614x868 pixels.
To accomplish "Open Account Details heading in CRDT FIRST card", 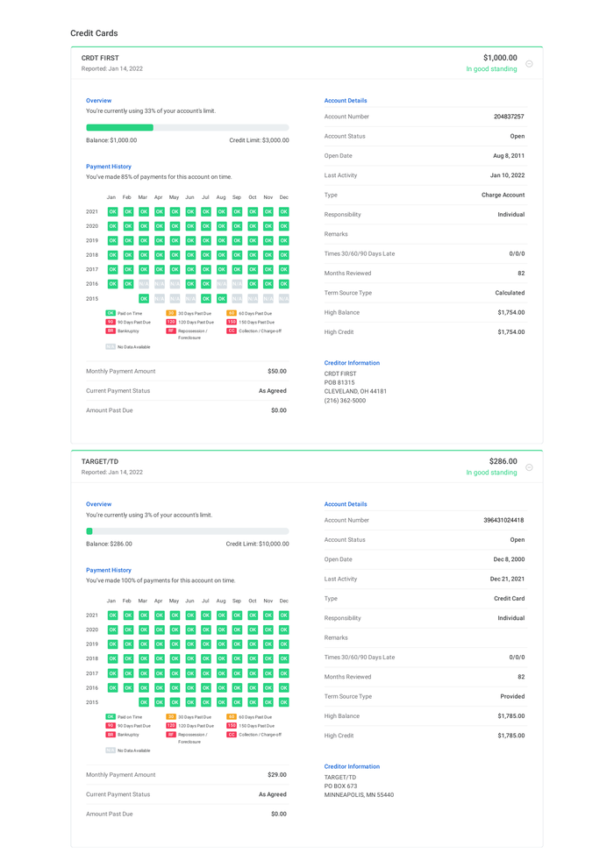I will 346,101.
